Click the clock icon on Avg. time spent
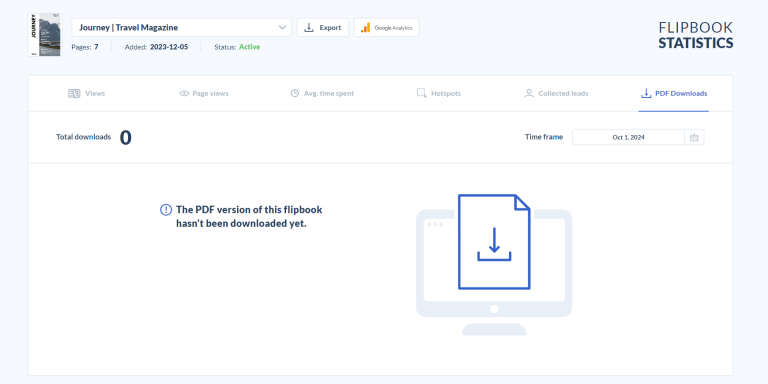The height and width of the screenshot is (384, 768). (294, 93)
